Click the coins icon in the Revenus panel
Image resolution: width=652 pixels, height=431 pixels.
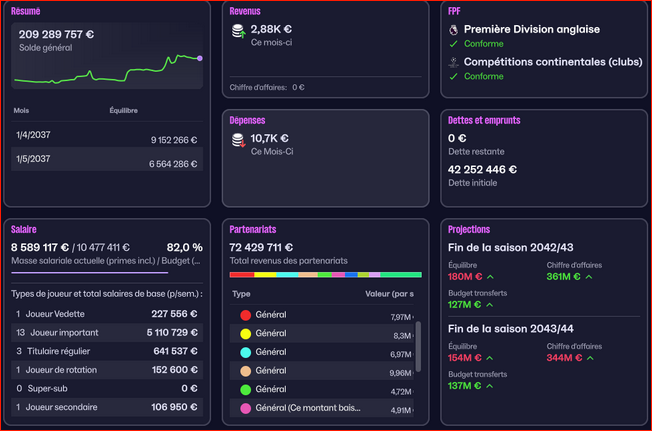[x=238, y=32]
